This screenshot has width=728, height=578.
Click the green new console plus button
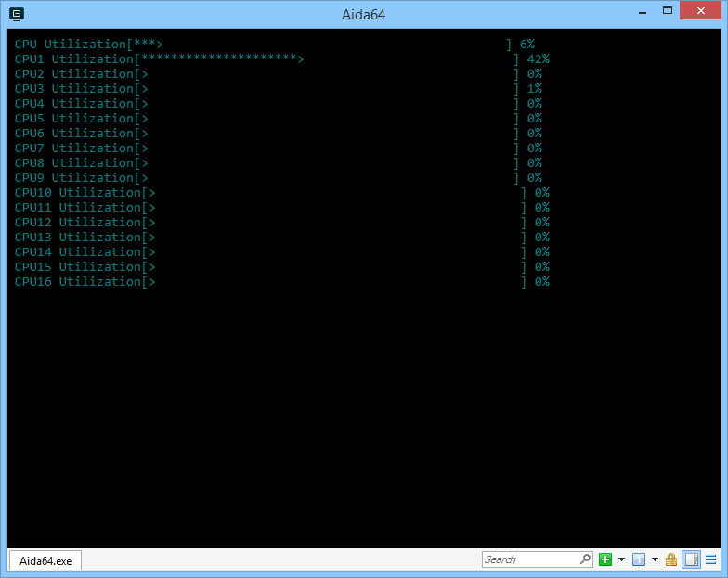tap(605, 559)
